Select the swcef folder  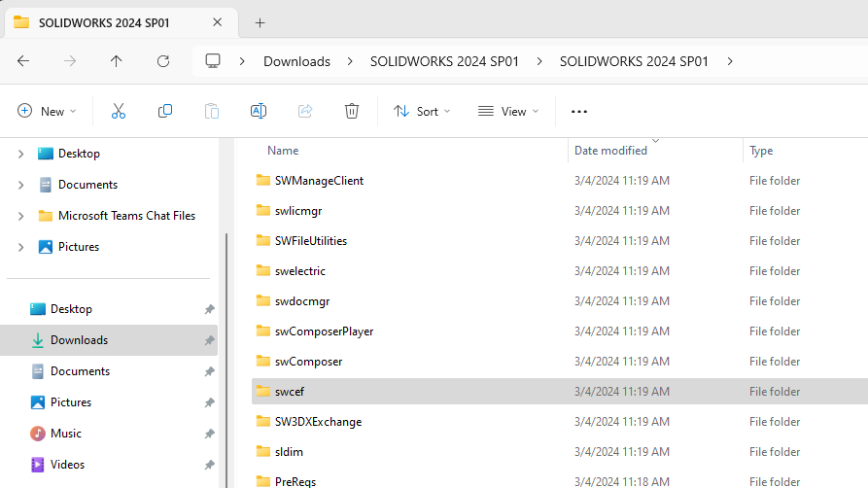[560, 392]
